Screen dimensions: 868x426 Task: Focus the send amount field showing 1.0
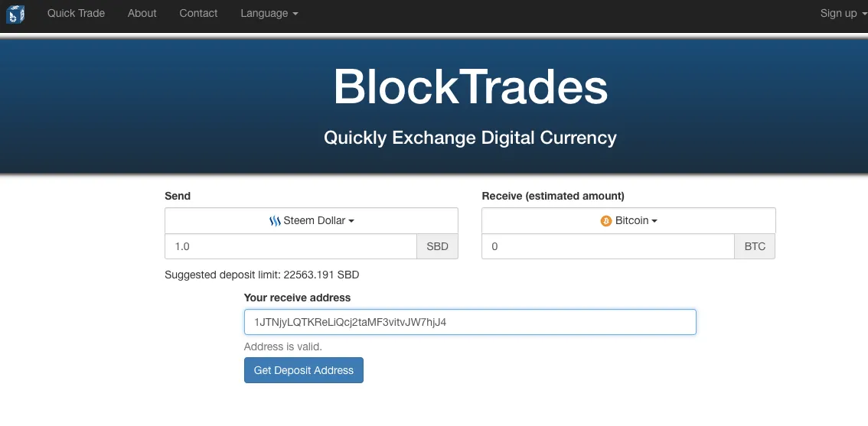click(291, 246)
